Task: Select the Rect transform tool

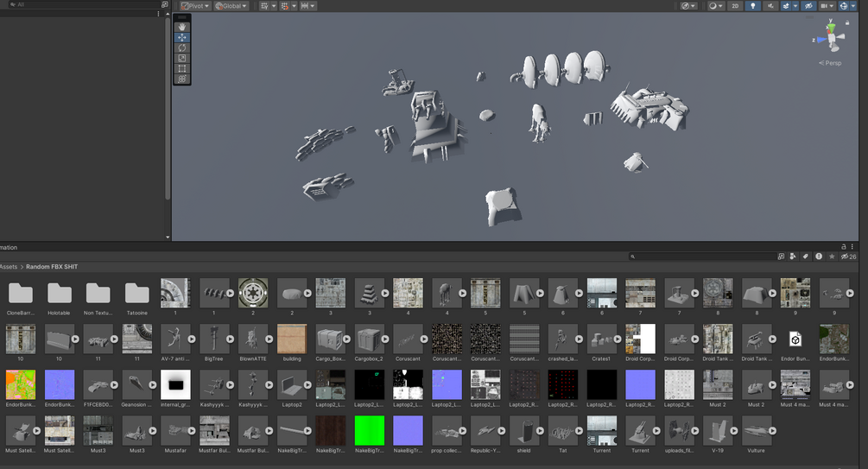Action: [x=181, y=68]
